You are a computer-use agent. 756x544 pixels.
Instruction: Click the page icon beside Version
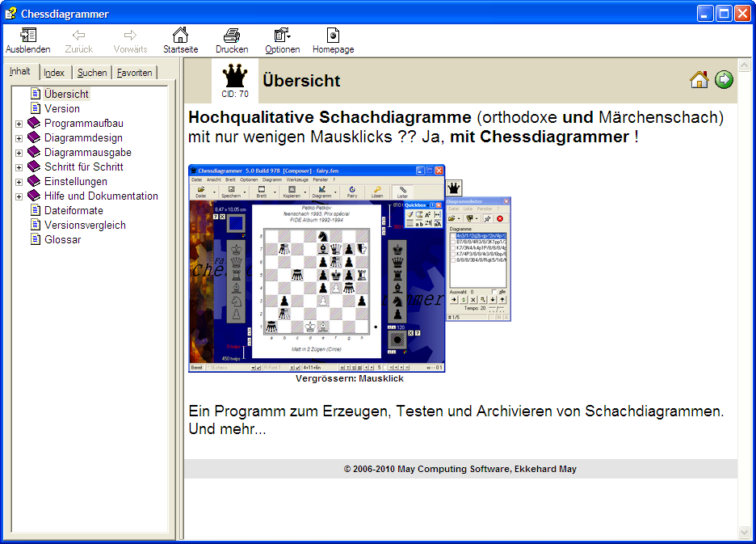click(x=36, y=108)
